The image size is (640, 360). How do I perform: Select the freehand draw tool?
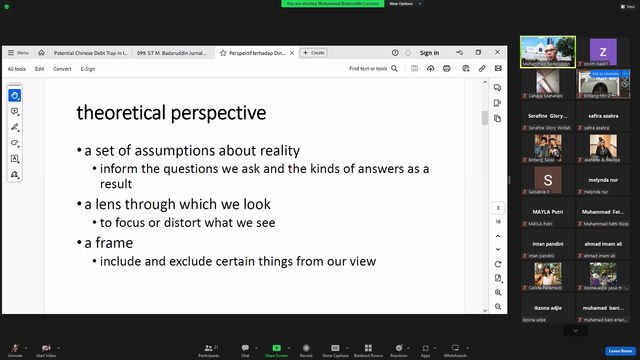(15, 143)
